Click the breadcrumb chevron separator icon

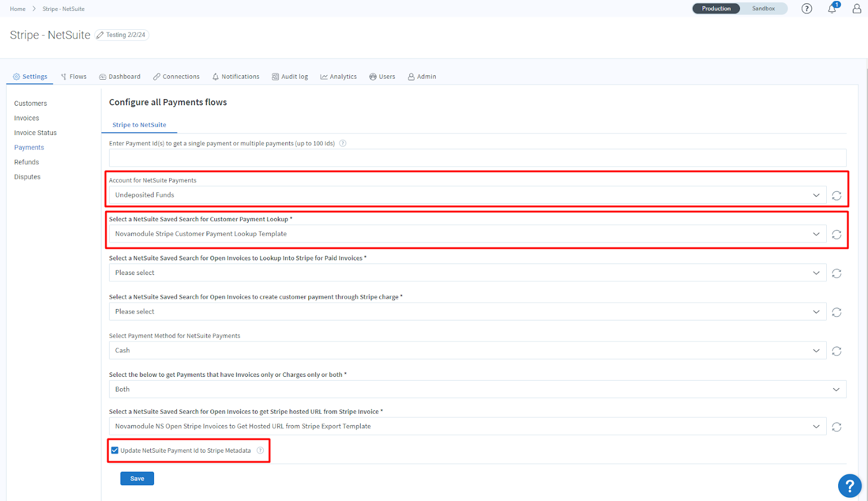(34, 9)
